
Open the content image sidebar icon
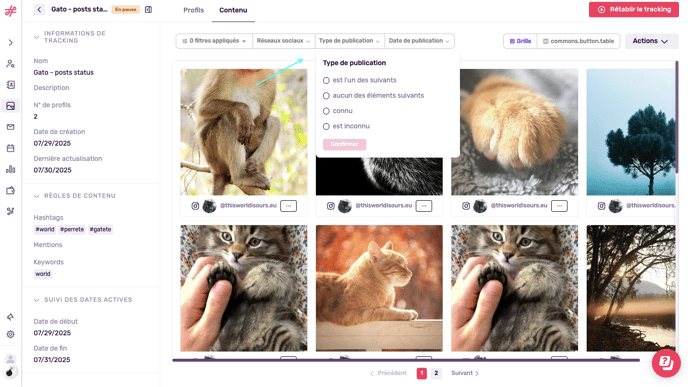[11, 106]
